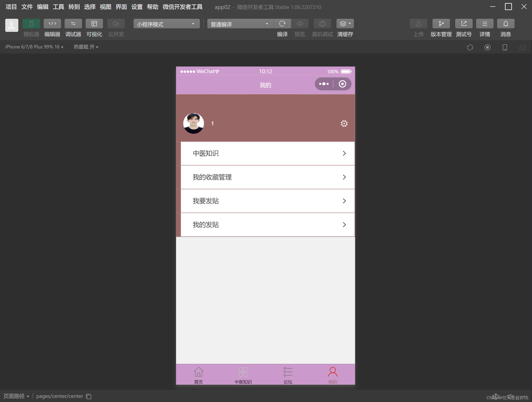This screenshot has height=402, width=532.
Task: Open the iPhone 6/7/8 Plus device dropdown
Action: [x=34, y=47]
